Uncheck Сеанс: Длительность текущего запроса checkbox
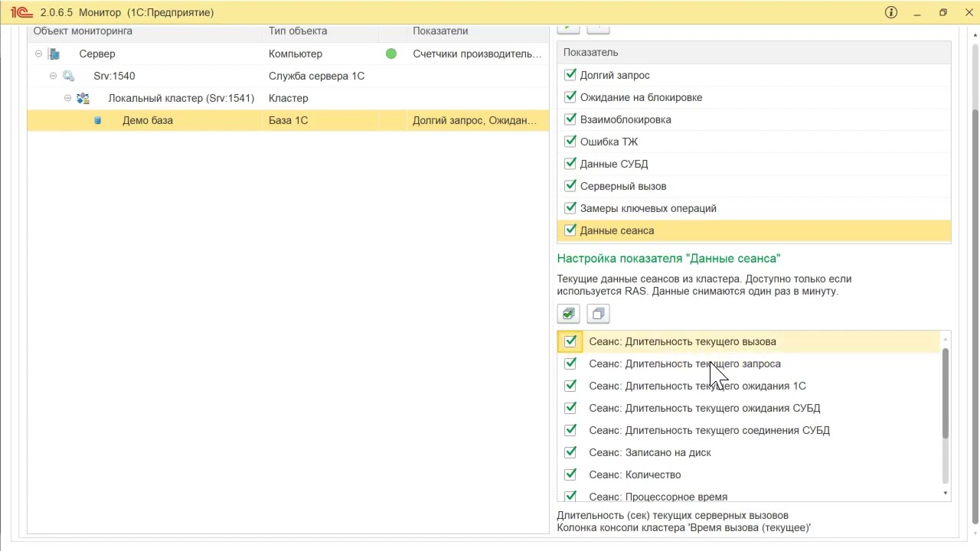Viewport: 980px width, 551px height. click(x=570, y=364)
